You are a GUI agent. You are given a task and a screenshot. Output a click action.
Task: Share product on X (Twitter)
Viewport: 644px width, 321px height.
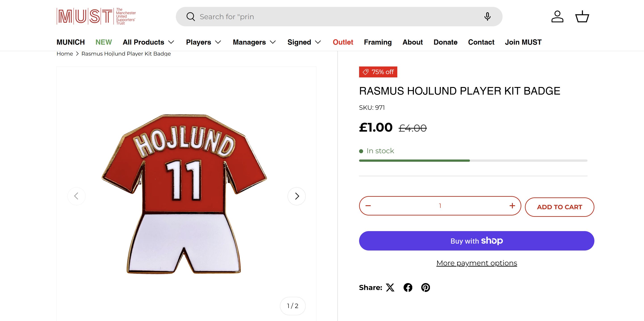390,288
